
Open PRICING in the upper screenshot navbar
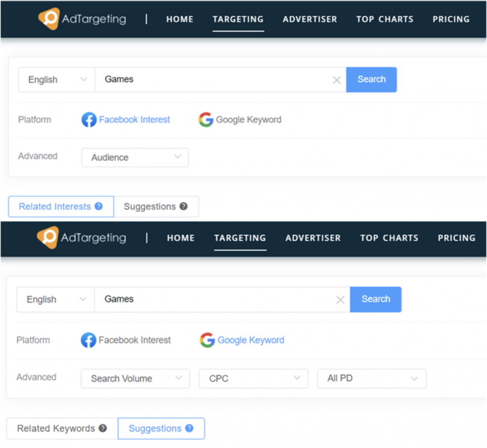click(x=451, y=19)
